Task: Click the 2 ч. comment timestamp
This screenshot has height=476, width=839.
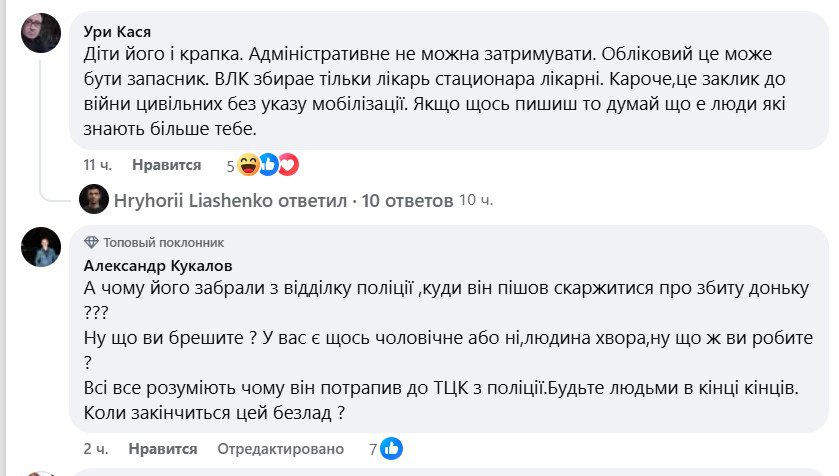Action: click(x=95, y=449)
